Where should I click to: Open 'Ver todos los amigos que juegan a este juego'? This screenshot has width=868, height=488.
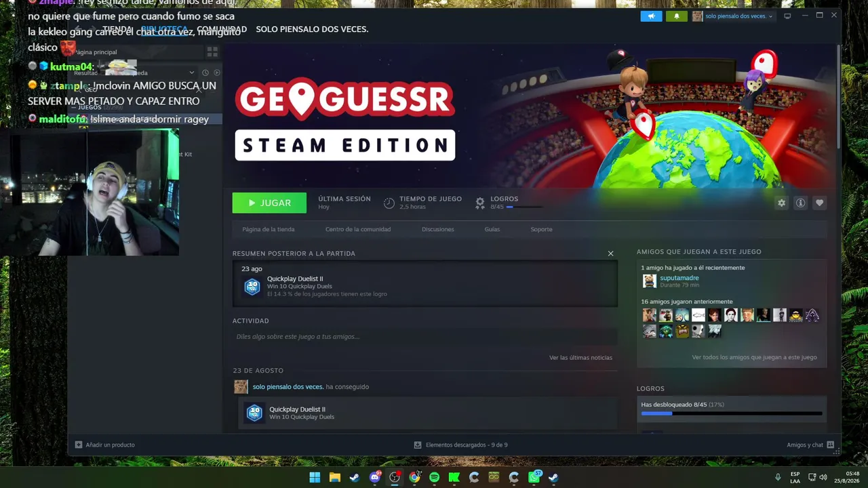[754, 357]
